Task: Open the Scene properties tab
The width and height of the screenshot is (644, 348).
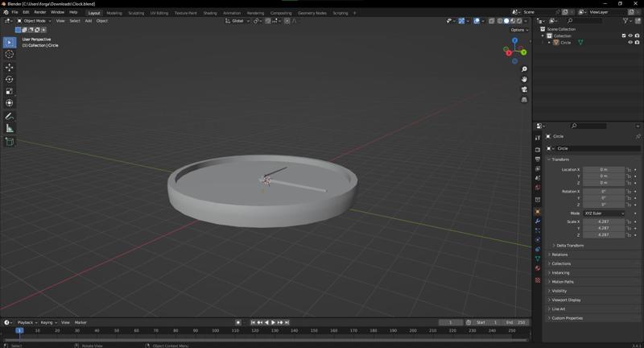Action: point(538,178)
